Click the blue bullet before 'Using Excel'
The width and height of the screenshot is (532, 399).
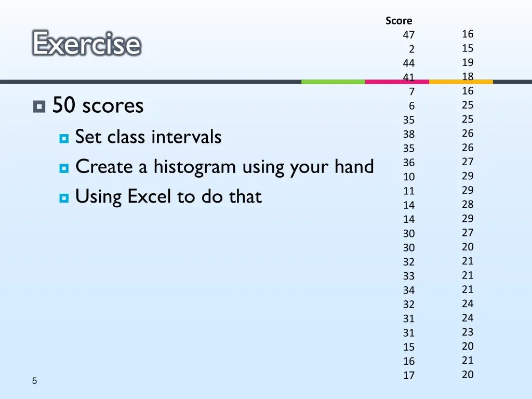(64, 198)
